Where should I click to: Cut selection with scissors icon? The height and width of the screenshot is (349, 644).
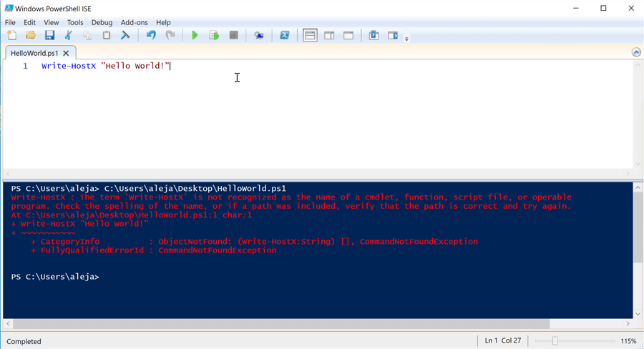coord(69,35)
